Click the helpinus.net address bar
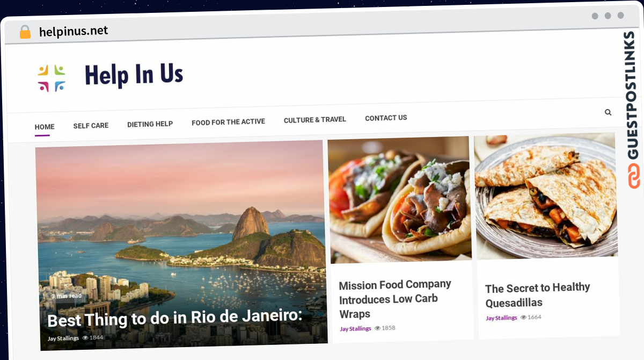 click(74, 31)
